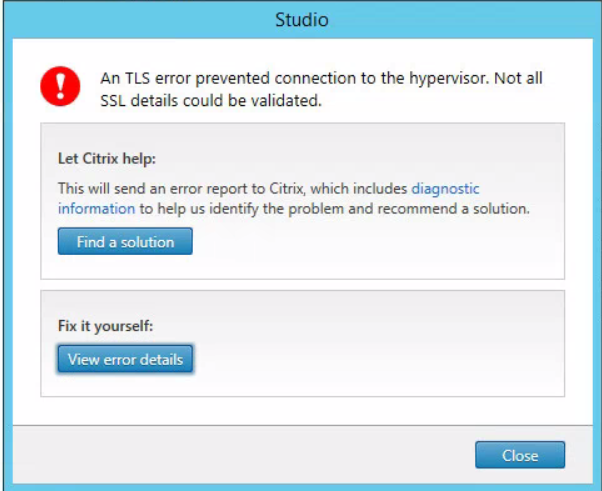Screen dimensions: 602x491
Task: Click the gray footer bar left of Close
Action: point(242,455)
